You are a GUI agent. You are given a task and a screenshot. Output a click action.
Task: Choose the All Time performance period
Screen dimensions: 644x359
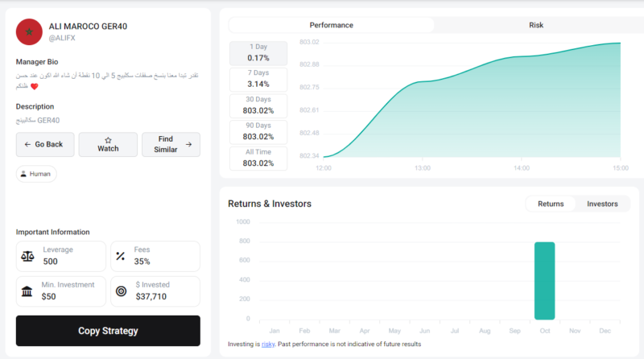258,158
